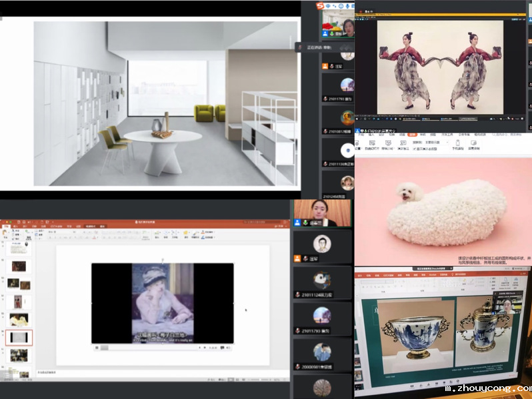Select the highlighted video slide thumbnail

click(x=19, y=338)
